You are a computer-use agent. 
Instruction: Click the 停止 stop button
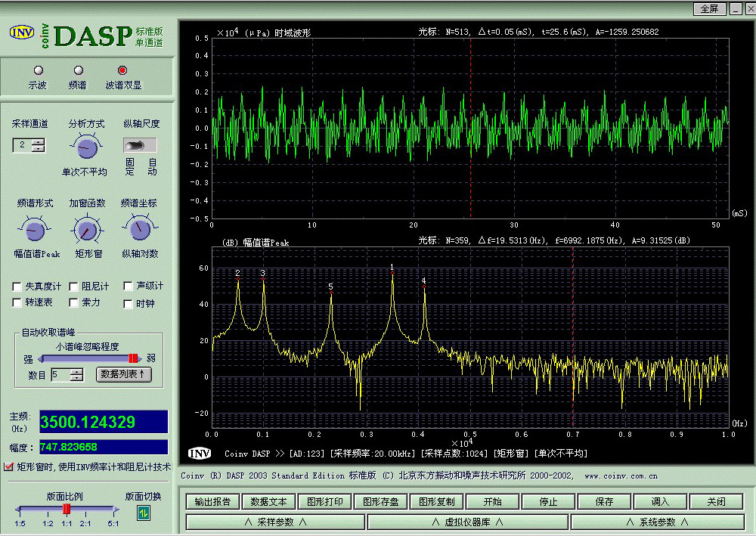click(x=548, y=502)
